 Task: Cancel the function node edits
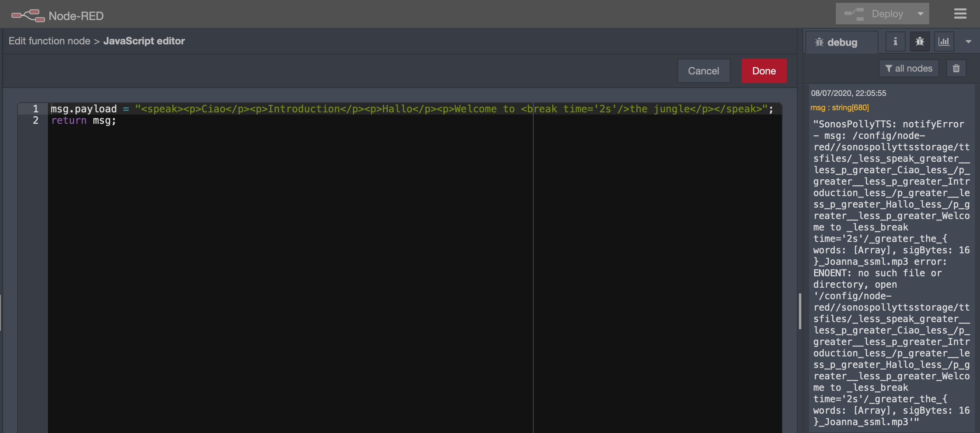pos(704,71)
